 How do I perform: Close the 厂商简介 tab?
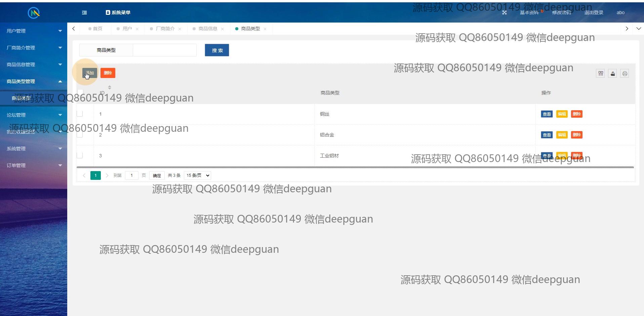180,29
